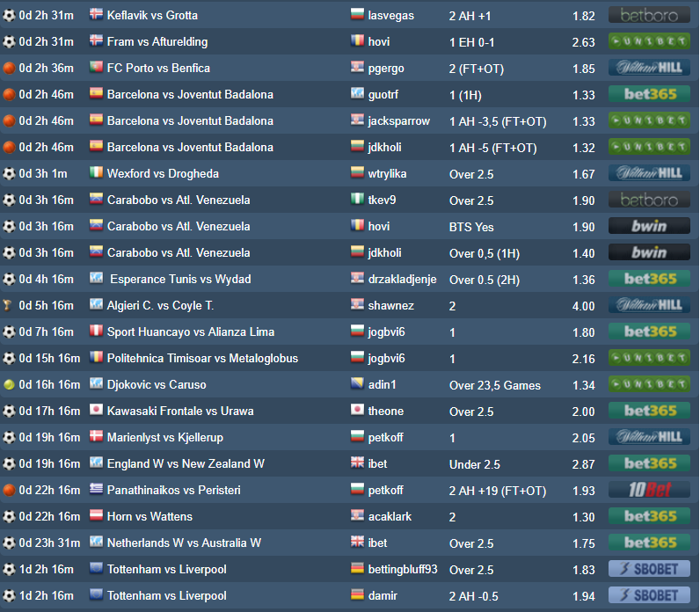Open the Algieri C. vs Coyle T. match
The width and height of the screenshot is (700, 612).
point(160,305)
